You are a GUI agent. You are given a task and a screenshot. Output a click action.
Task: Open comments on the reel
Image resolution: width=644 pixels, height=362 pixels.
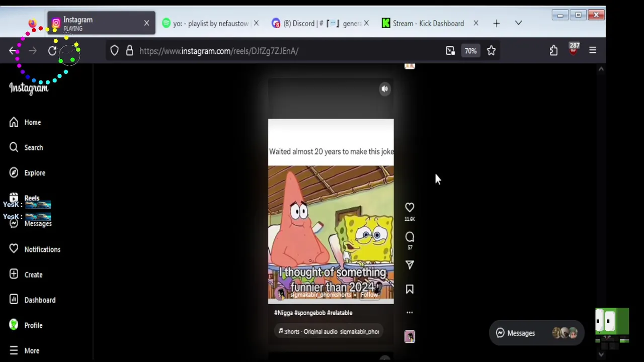click(x=410, y=237)
